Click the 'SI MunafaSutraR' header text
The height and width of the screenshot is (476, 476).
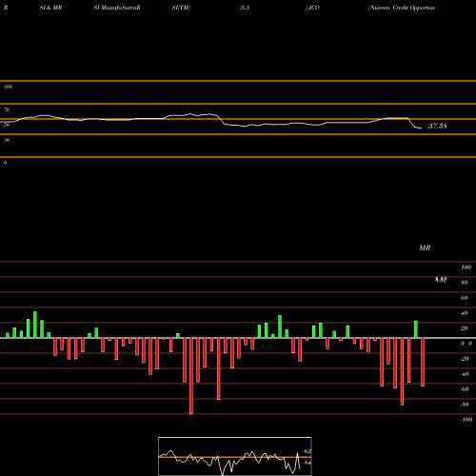click(117, 8)
